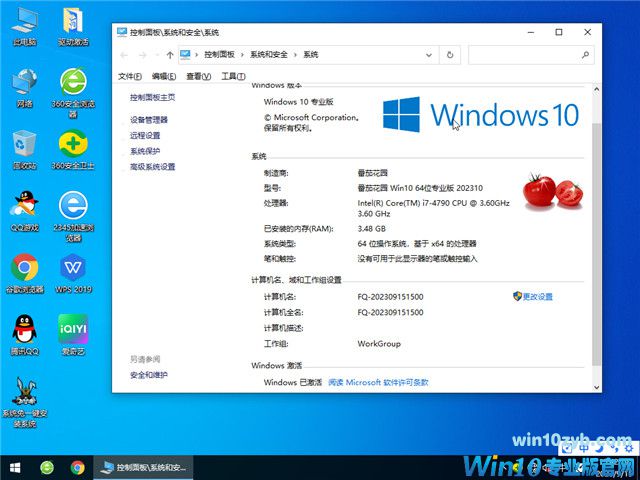The width and height of the screenshot is (640, 480).
Task: Expand the arrow after 系统和安全 breadcrumb
Action: coord(295,55)
